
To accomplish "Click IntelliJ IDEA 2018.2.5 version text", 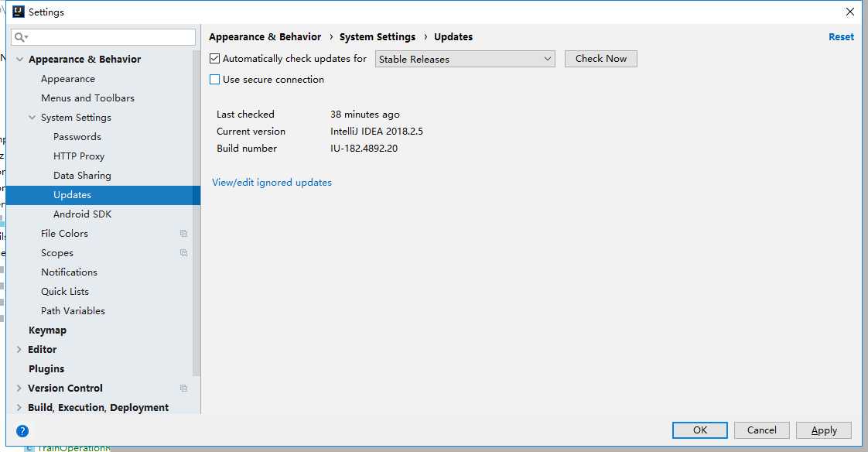I will coord(377,132).
